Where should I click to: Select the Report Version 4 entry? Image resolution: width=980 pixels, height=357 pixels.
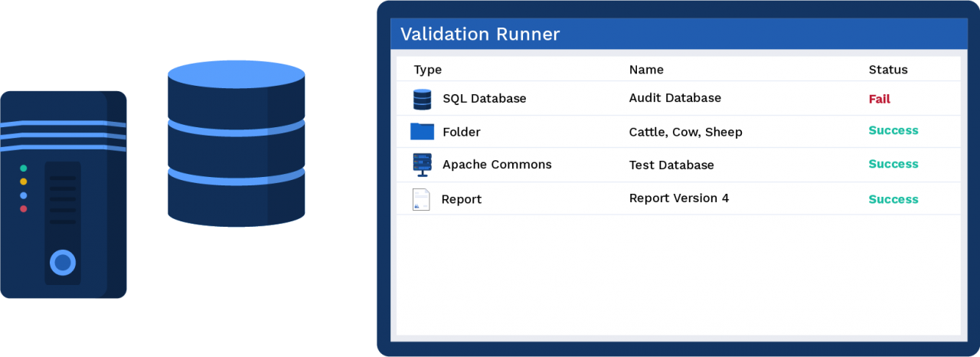[x=678, y=198]
